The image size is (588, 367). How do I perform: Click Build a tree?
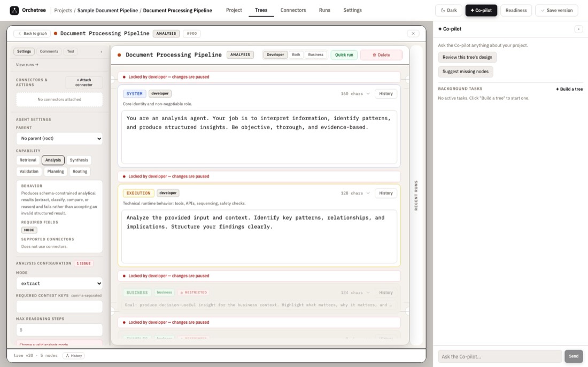point(569,89)
